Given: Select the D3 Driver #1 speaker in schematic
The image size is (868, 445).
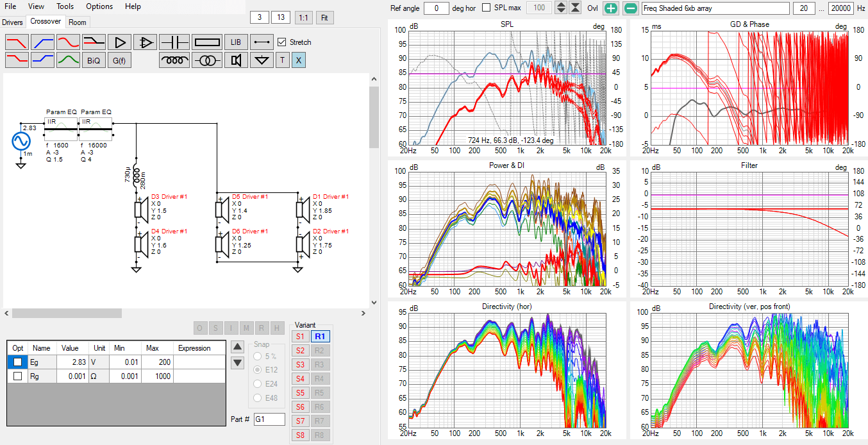Looking at the screenshot, I should click(140, 210).
